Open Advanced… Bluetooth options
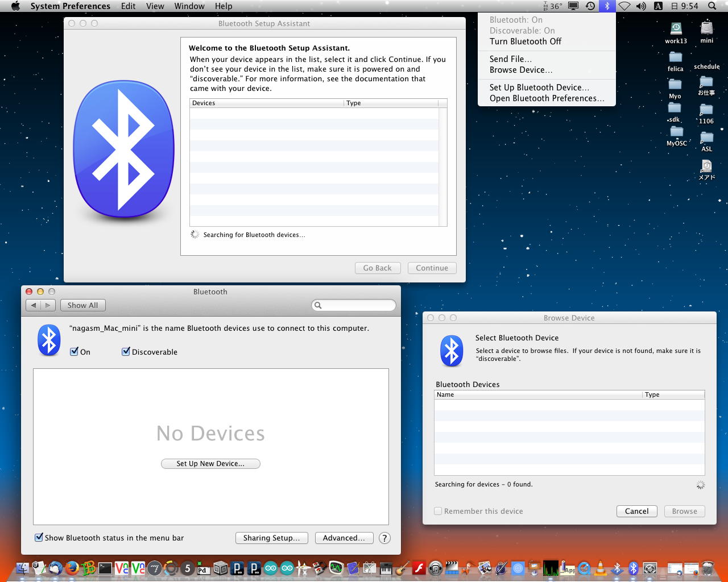The height and width of the screenshot is (582, 728). pos(344,538)
